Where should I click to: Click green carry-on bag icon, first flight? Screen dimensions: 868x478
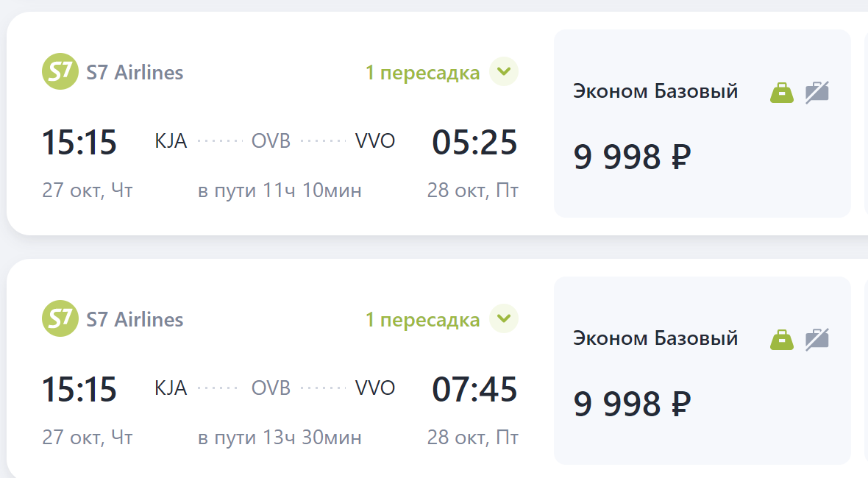pos(782,93)
